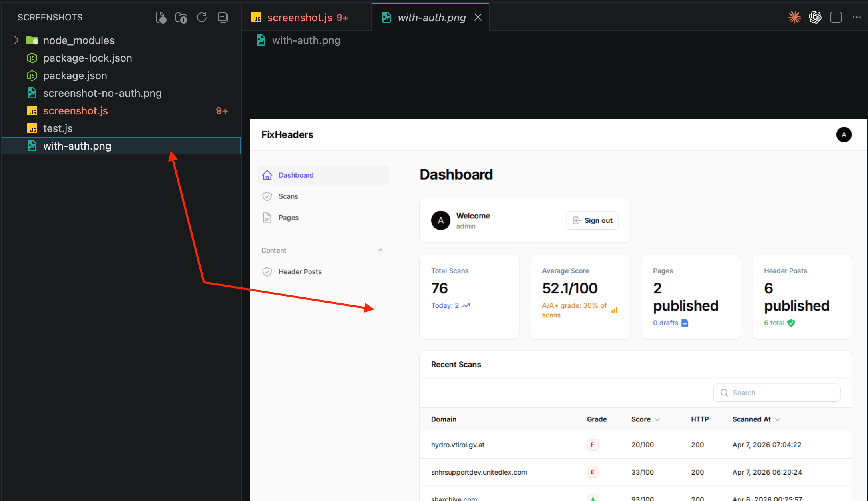Viewport: 868px width, 501px height.
Task: Select the Dashboard home icon in sidebar
Action: pyautogui.click(x=267, y=175)
